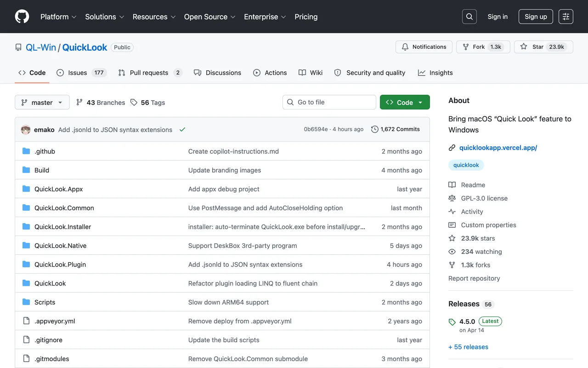Expand the master branch dropdown
Screen dimensions: 588x368
point(42,102)
